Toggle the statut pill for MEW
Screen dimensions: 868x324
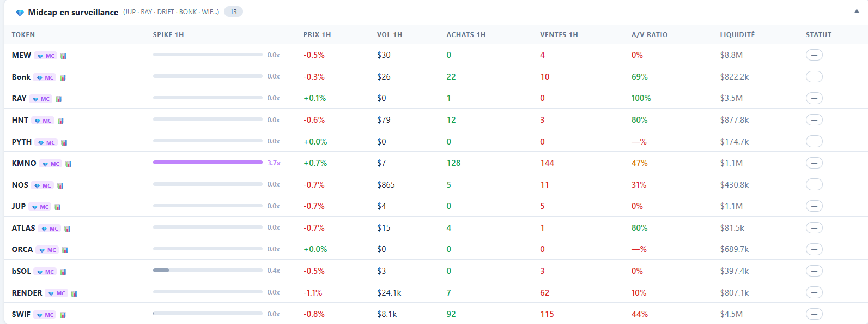pos(814,55)
